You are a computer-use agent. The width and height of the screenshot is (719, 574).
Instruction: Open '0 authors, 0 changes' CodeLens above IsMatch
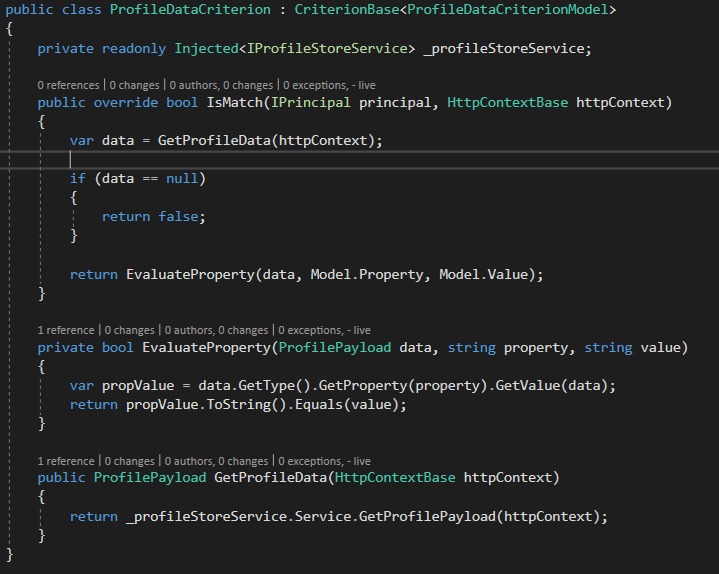(221, 85)
